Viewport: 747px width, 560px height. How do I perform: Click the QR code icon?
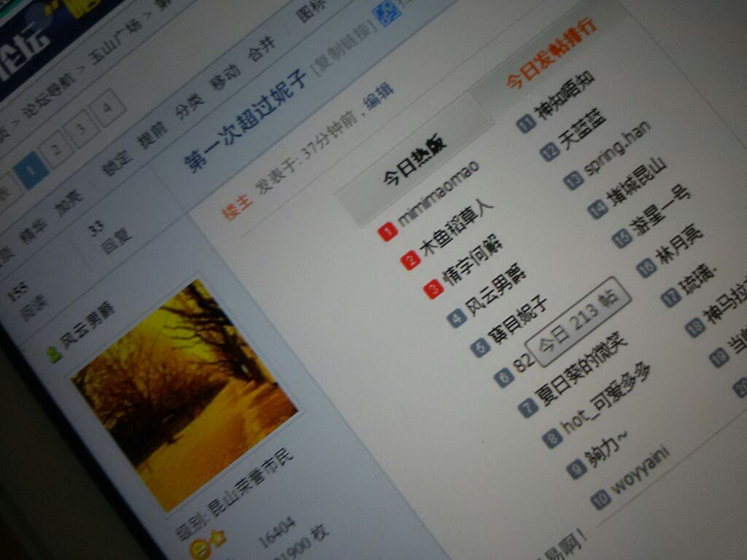388,12
